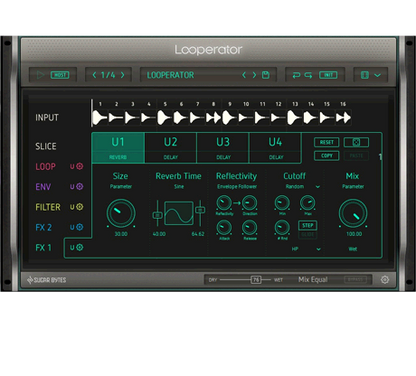Click the Direction knob
Image resolution: width=416 pixels, height=376 pixels.
(249, 203)
